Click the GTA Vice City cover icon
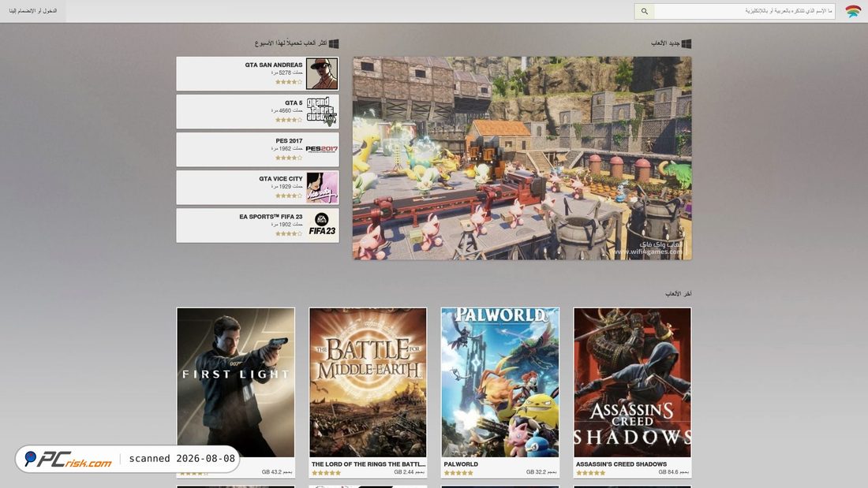Image resolution: width=868 pixels, height=488 pixels. coord(322,187)
